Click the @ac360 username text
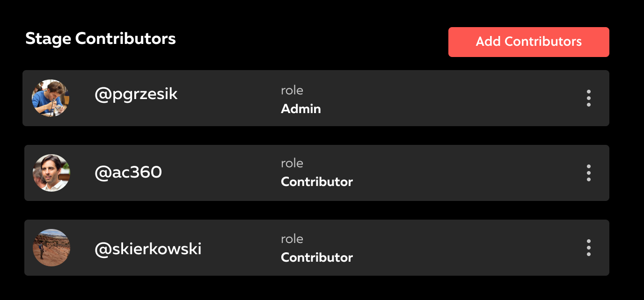Image resolution: width=644 pixels, height=300 pixels. [x=128, y=172]
